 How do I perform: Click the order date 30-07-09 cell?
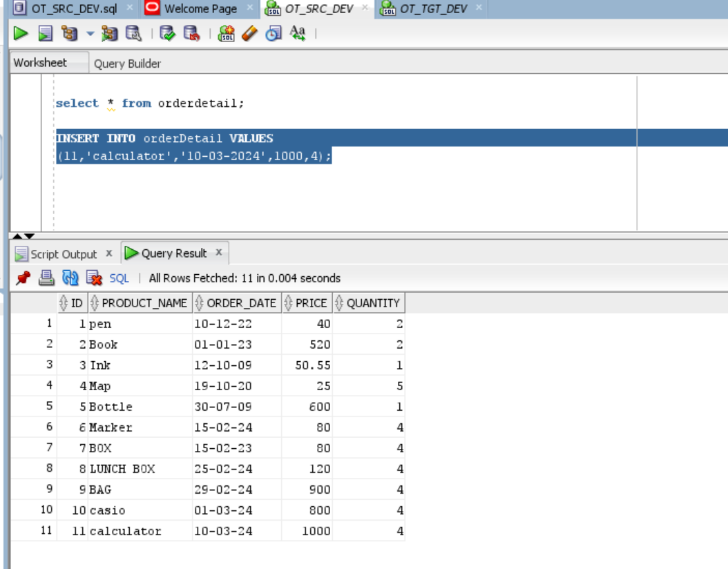coord(237,407)
